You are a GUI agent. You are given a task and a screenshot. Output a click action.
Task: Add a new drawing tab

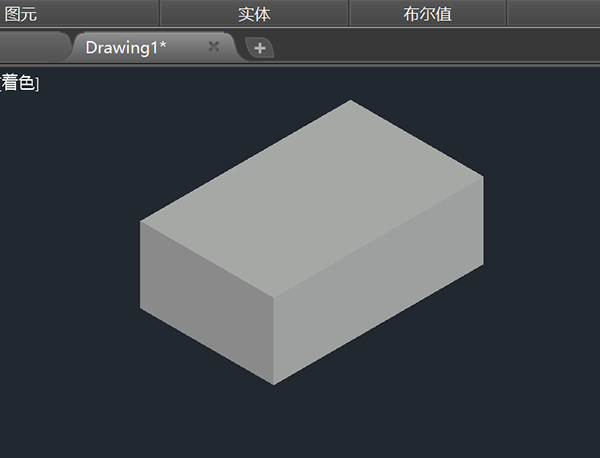tap(260, 48)
